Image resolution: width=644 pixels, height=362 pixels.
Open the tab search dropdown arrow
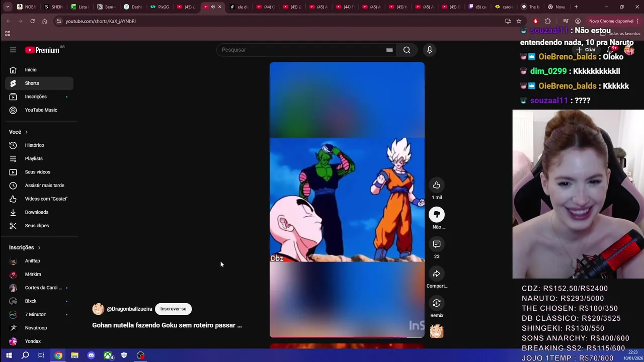8,7
